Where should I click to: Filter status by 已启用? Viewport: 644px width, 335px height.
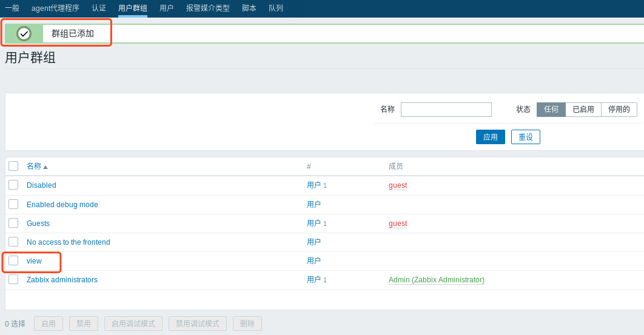[x=583, y=110]
